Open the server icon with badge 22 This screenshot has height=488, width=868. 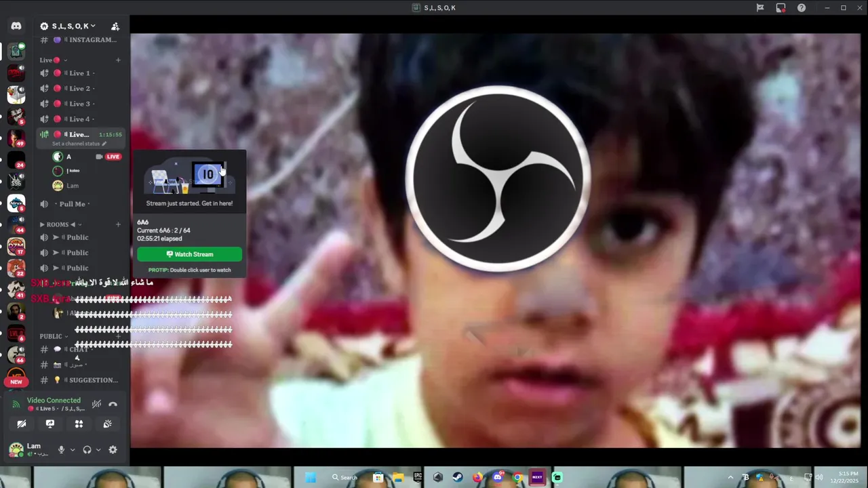coord(16,268)
